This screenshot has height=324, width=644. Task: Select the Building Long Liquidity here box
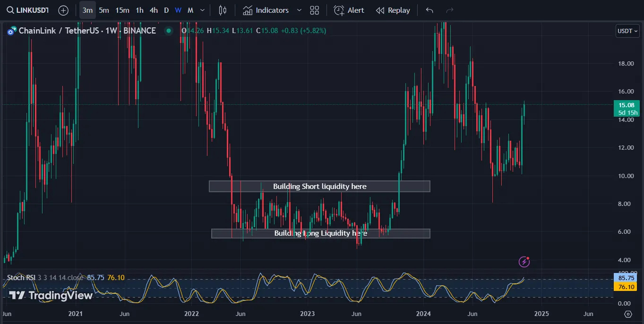pyautogui.click(x=321, y=233)
